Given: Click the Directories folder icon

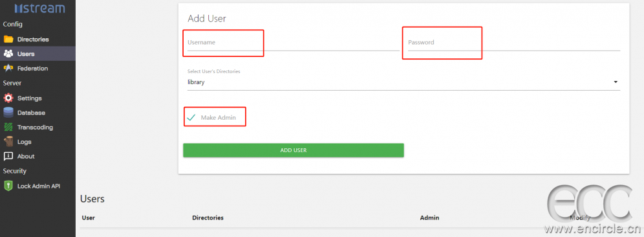Looking at the screenshot, I should pos(8,39).
